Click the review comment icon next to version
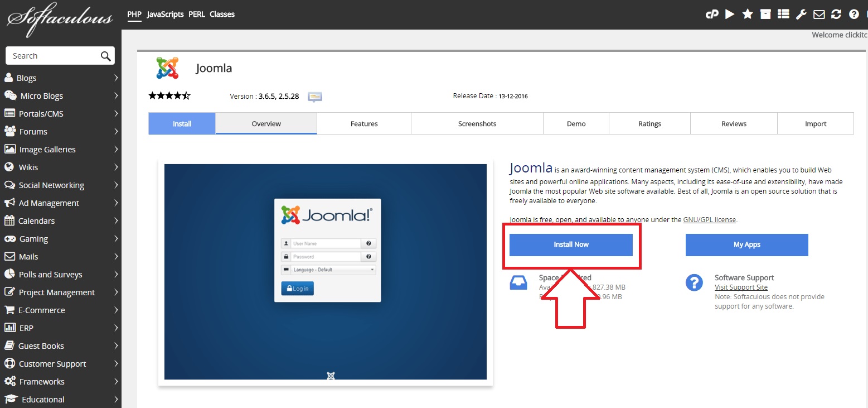The height and width of the screenshot is (408, 868). click(315, 97)
